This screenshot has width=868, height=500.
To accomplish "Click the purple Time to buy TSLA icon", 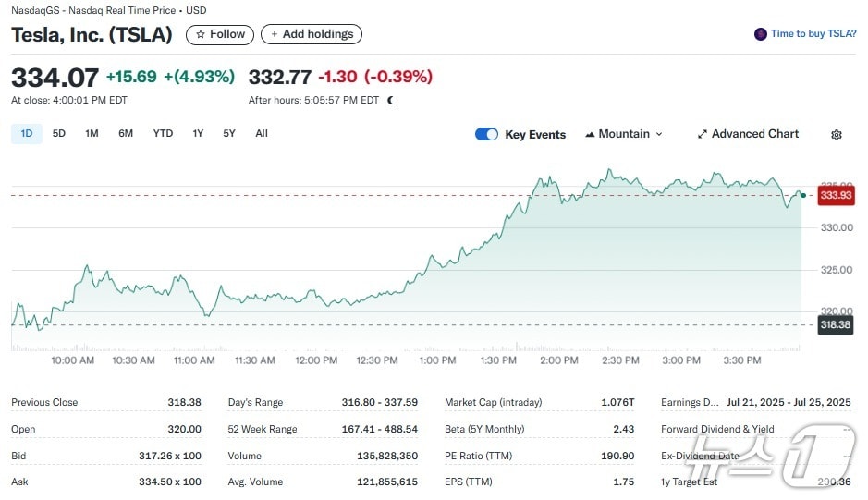I will tap(761, 34).
